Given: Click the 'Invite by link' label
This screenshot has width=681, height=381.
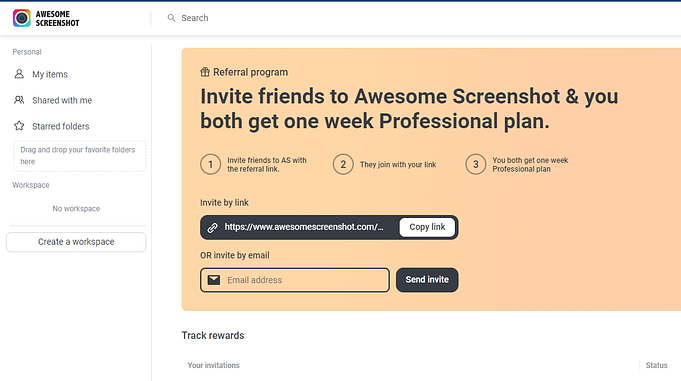Looking at the screenshot, I should [224, 203].
